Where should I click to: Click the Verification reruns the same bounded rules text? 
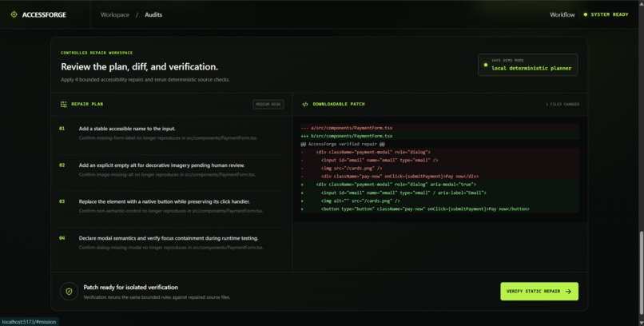coord(157,297)
